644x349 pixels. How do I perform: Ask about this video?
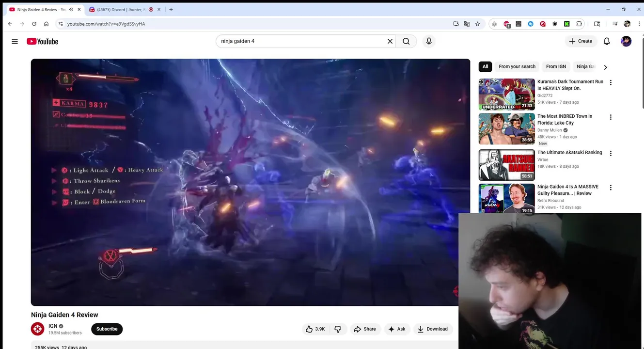(x=396, y=329)
